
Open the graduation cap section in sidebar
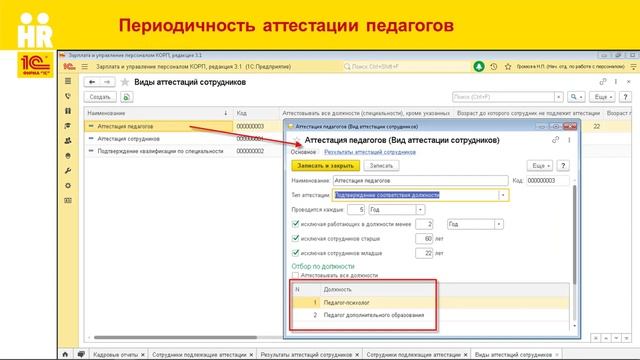(x=68, y=126)
